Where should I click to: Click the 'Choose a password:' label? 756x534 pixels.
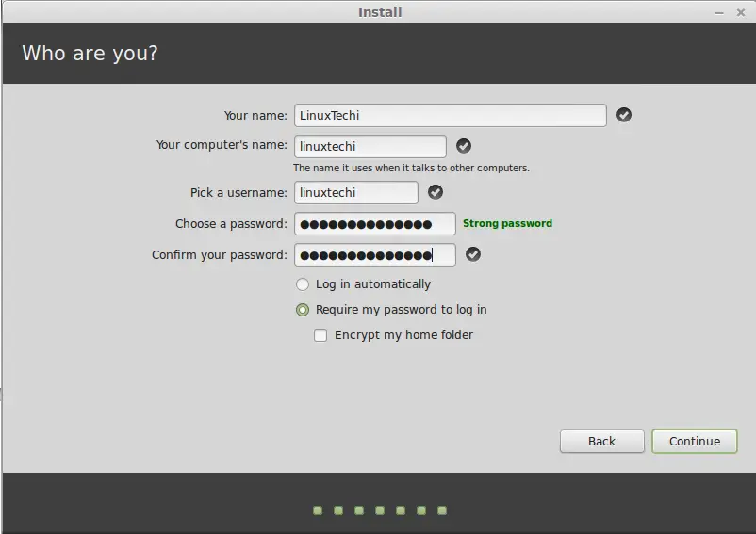pos(231,224)
